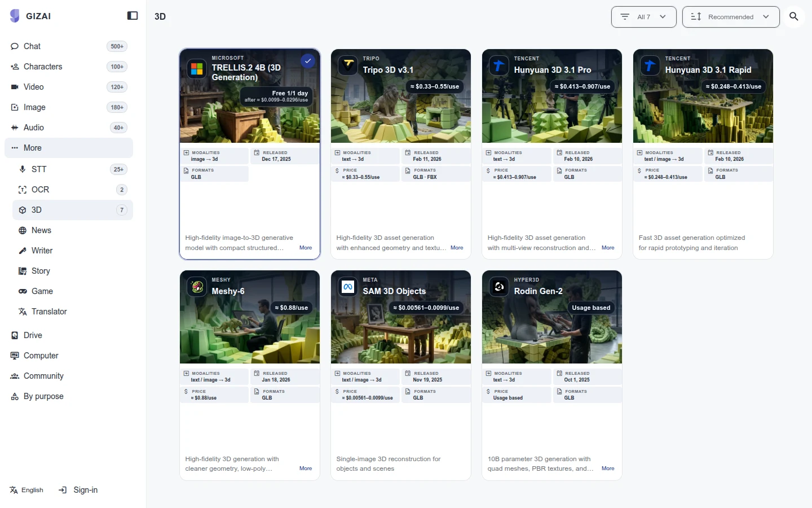The height and width of the screenshot is (508, 812).
Task: Open the All 7 filter dropdown
Action: coord(643,17)
